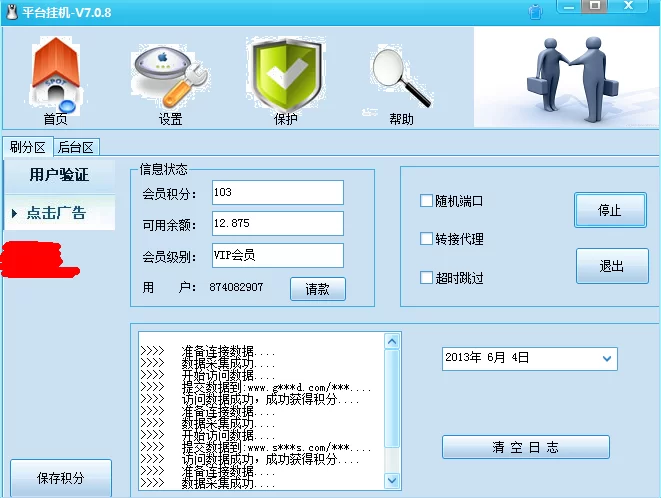Switch to the 后台区 tab
This screenshot has height=498, width=661.
pos(76,147)
